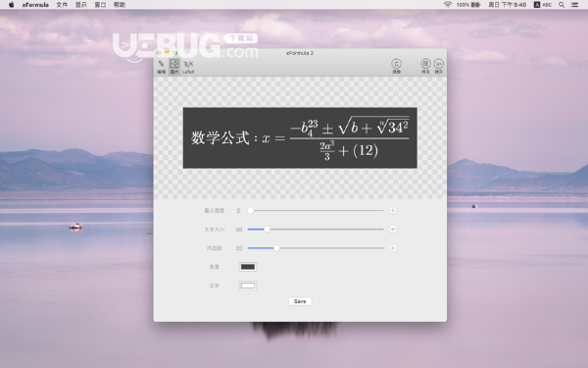Open the dark background color swatch

point(248,267)
